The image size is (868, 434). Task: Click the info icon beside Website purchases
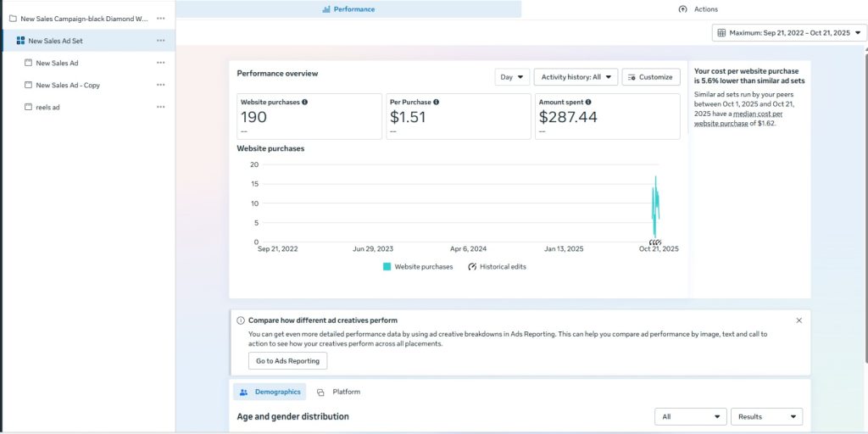[305, 102]
